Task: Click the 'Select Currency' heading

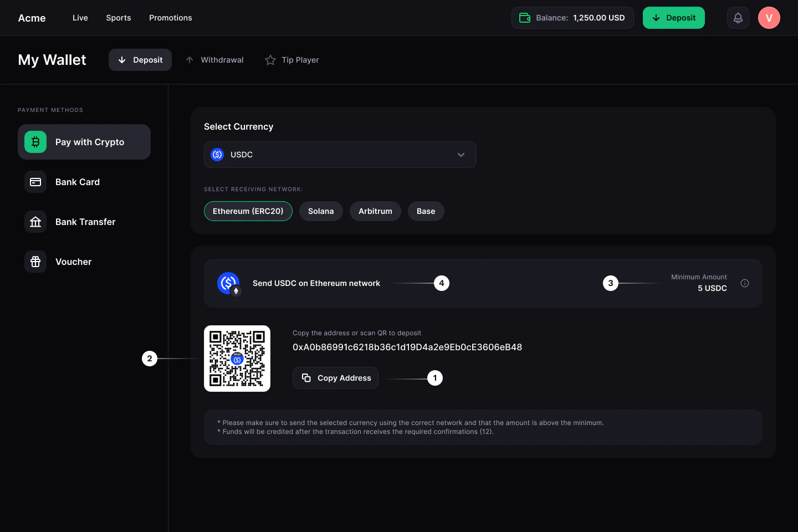Action: [239, 126]
